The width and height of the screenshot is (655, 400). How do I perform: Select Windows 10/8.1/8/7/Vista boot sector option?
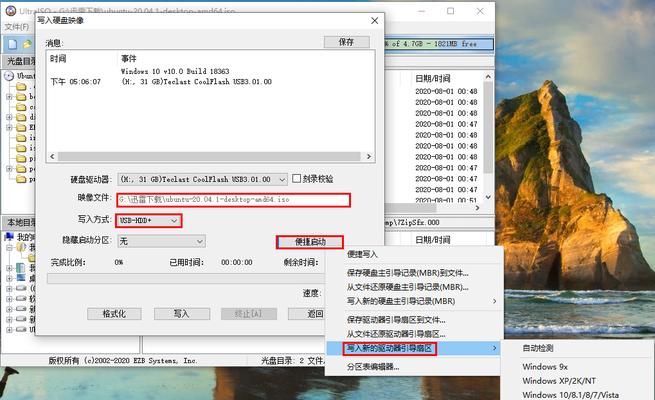point(571,395)
